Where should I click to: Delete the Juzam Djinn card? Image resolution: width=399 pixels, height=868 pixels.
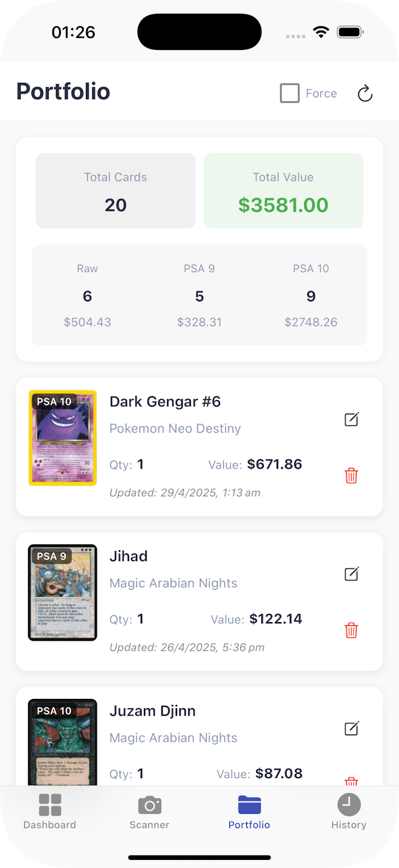tap(351, 781)
